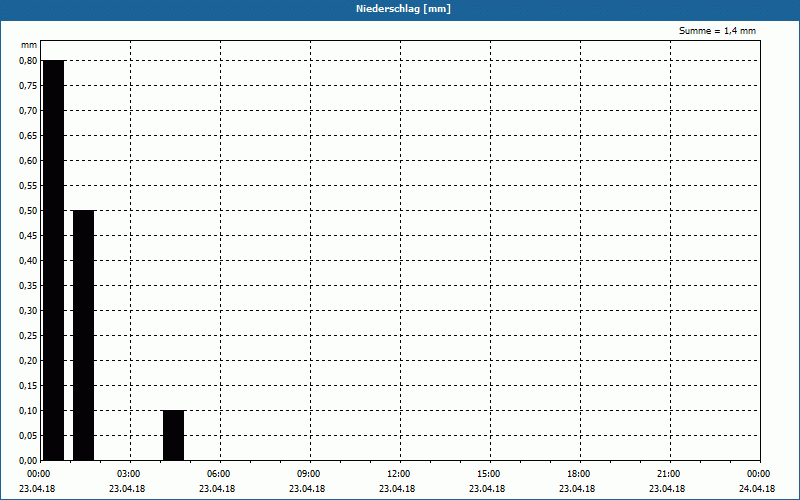
Task: Click the 03:00 time label
Action: pos(129,474)
